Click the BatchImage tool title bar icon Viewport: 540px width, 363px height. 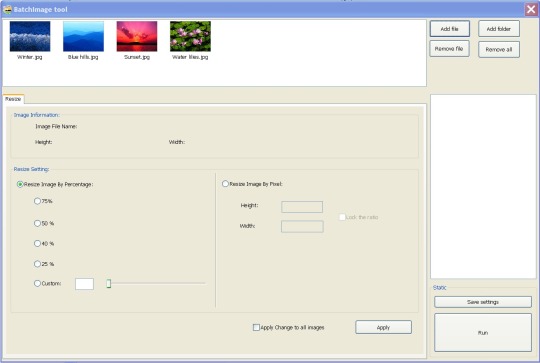pyautogui.click(x=7, y=10)
